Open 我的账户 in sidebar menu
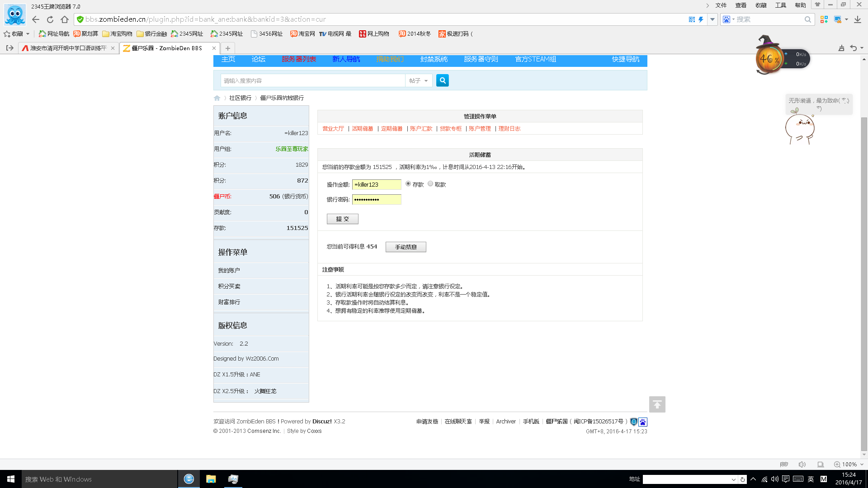This screenshot has height=488, width=868. point(229,270)
